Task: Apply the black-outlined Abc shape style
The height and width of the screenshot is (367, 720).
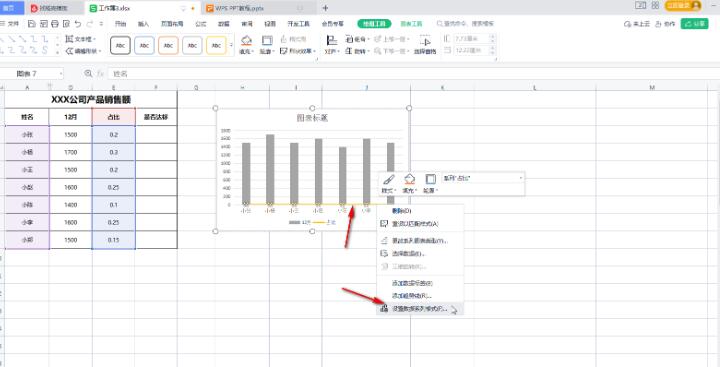Action: pos(120,45)
